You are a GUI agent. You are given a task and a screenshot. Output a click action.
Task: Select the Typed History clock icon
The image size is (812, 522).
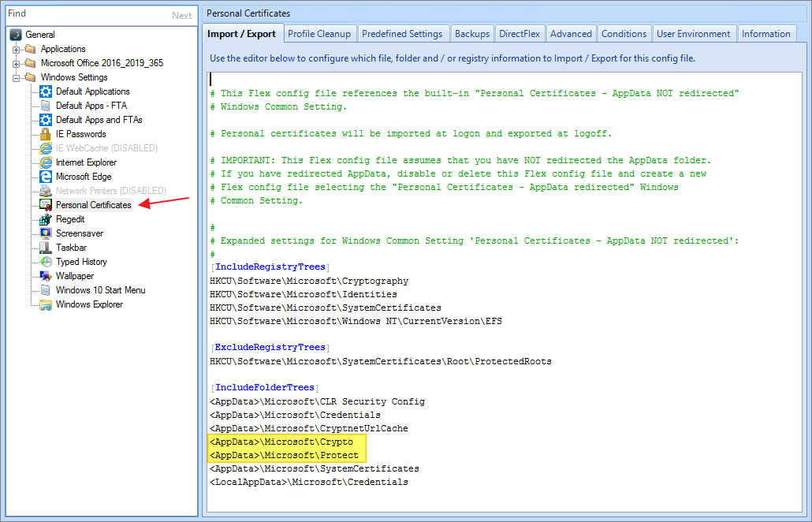pos(46,262)
